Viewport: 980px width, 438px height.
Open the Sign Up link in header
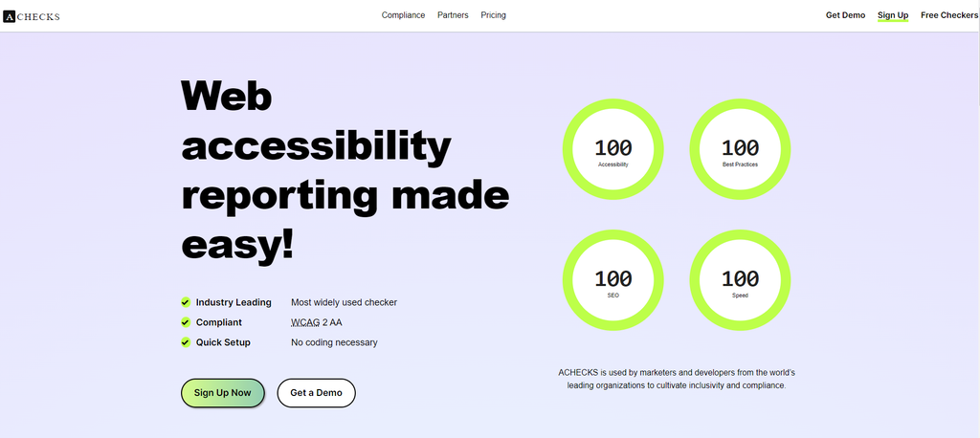click(x=893, y=15)
